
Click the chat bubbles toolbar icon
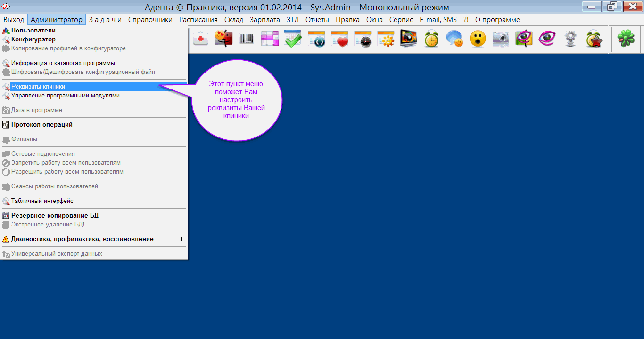[454, 39]
